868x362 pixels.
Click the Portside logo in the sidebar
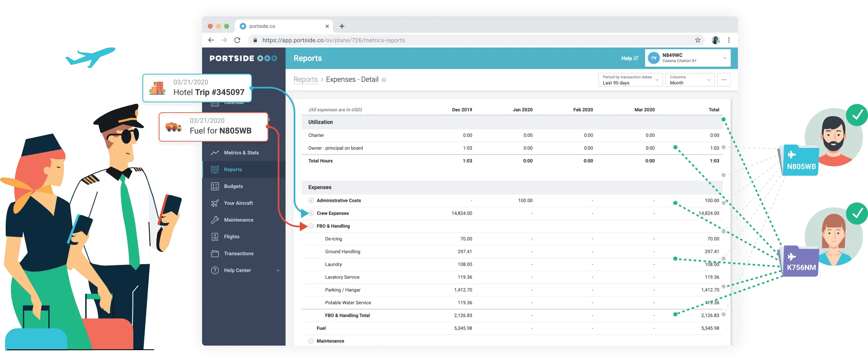(x=243, y=58)
